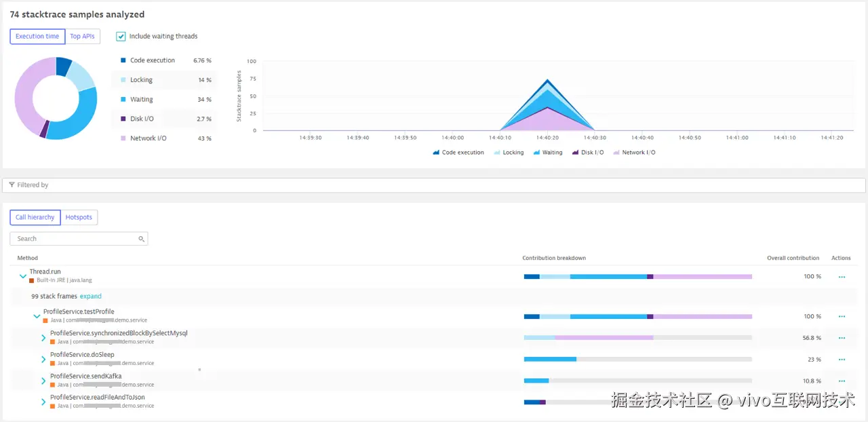Open actions menu for Thread.run row

842,277
